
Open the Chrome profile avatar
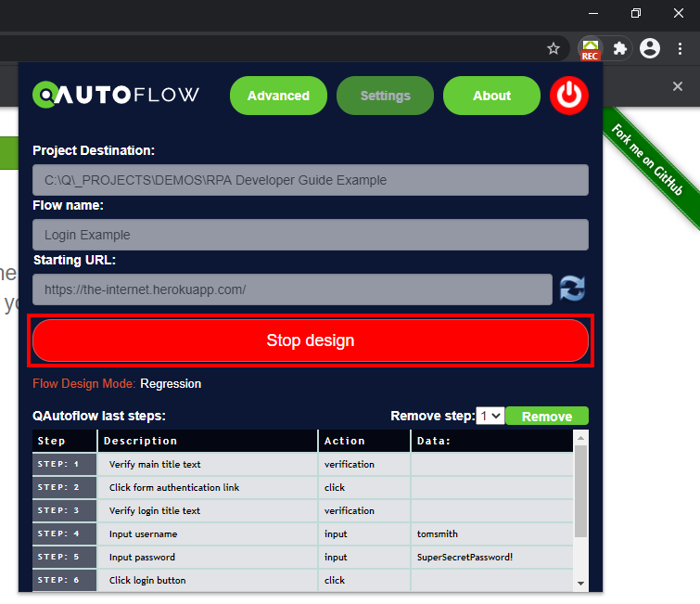pyautogui.click(x=650, y=48)
